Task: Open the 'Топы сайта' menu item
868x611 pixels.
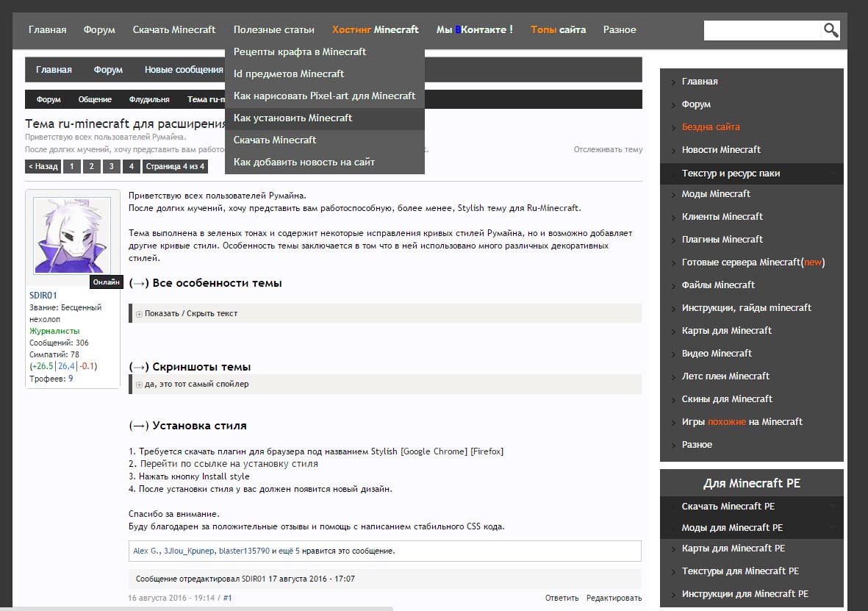Action: coord(558,30)
